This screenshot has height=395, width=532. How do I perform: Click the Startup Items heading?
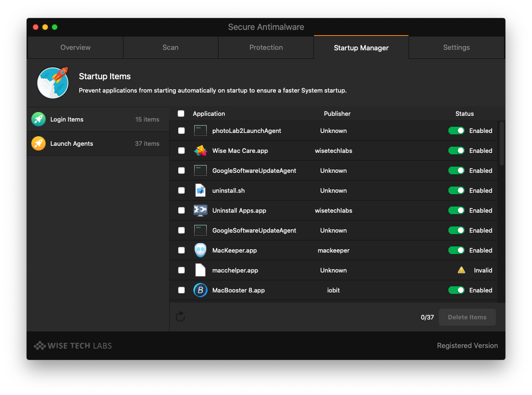(104, 76)
